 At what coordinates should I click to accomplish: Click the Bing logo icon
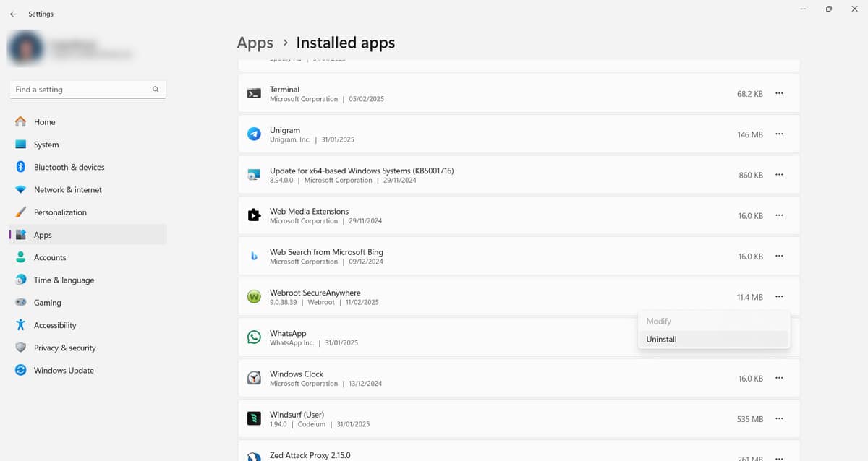[254, 257]
